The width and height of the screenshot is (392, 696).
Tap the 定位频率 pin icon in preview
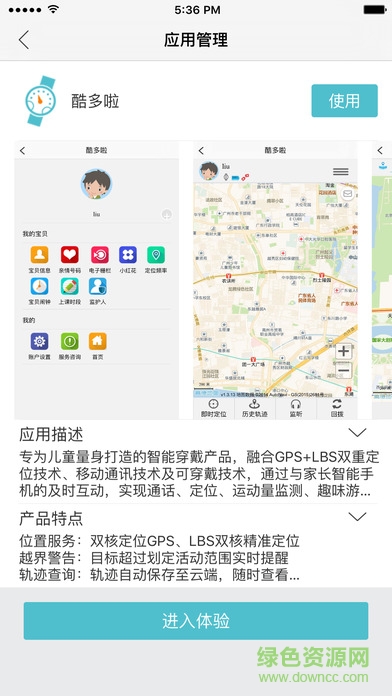[x=156, y=255]
